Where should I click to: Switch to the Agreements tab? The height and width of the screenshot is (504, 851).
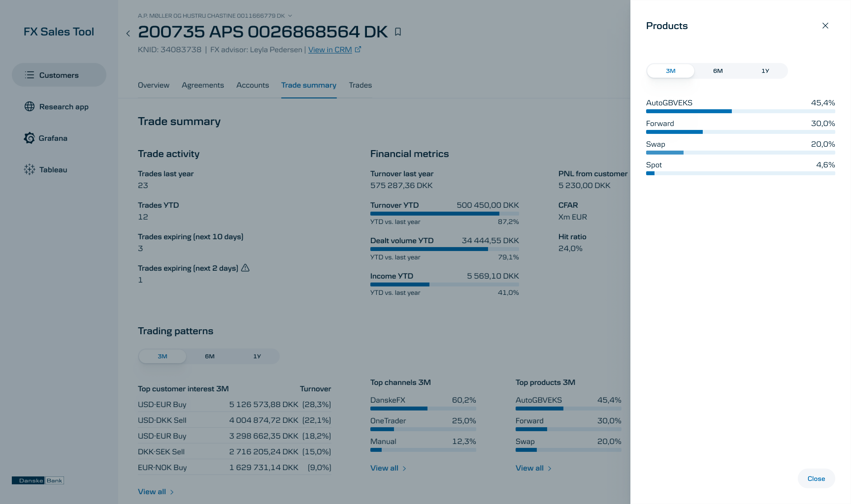(x=203, y=85)
